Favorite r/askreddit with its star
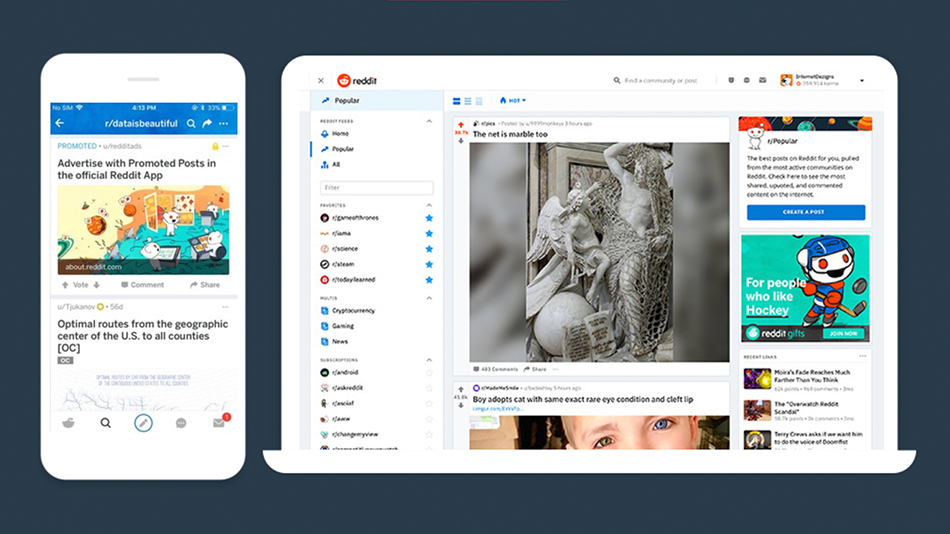 [429, 388]
